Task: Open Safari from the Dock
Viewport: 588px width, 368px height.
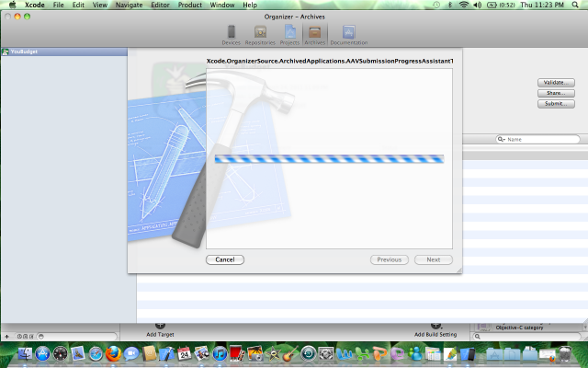Action: [x=96, y=353]
